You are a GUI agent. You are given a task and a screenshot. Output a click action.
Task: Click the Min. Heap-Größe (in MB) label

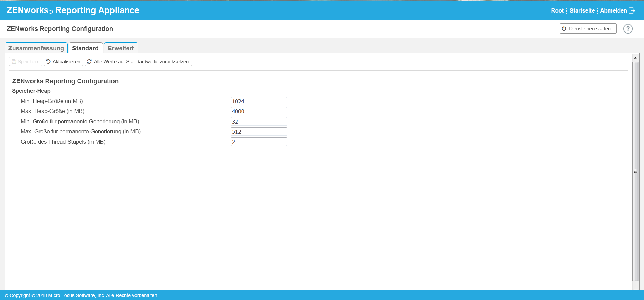pos(52,101)
